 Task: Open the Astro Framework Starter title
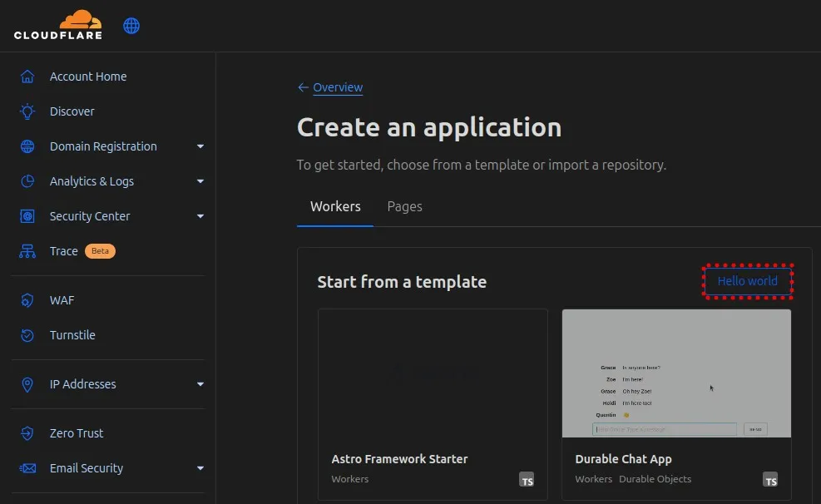[x=399, y=459]
